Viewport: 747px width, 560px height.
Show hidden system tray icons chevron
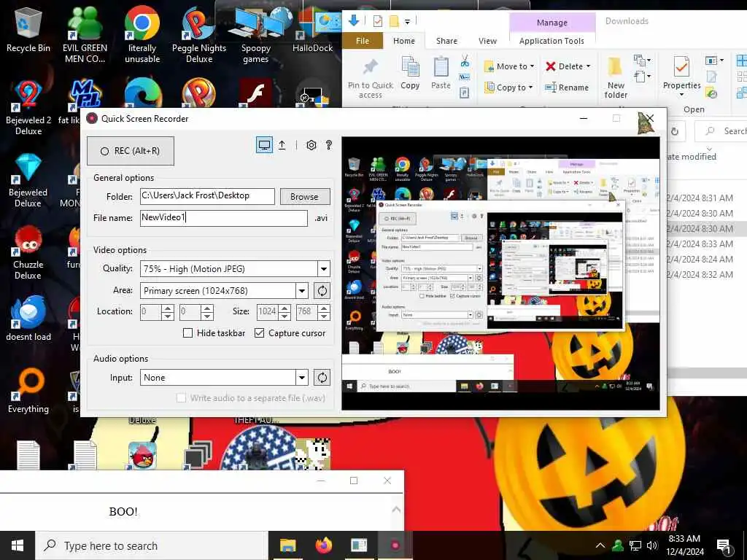(x=600, y=545)
